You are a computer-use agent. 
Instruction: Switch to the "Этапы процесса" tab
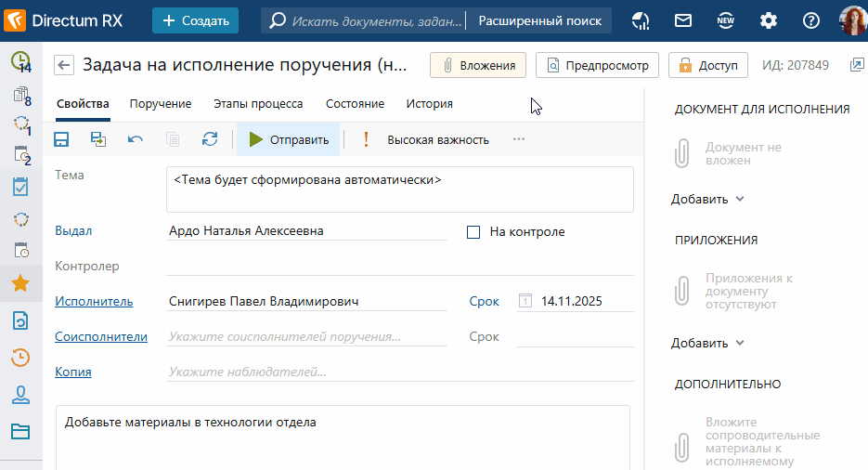tap(258, 104)
